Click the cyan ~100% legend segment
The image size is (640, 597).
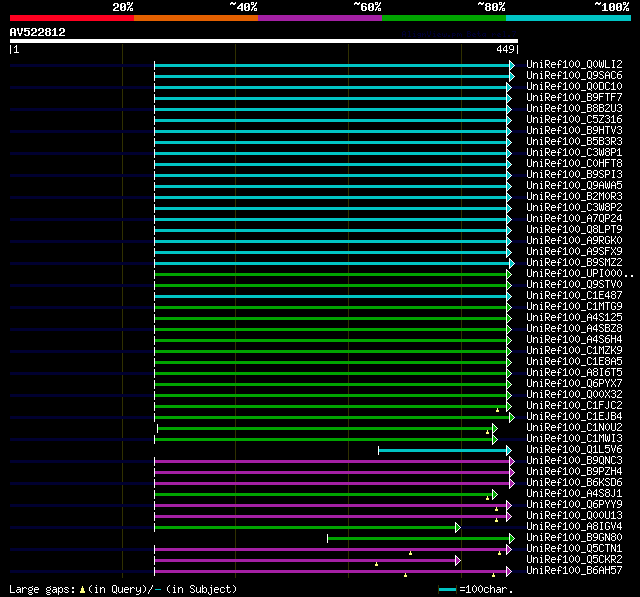[568, 18]
